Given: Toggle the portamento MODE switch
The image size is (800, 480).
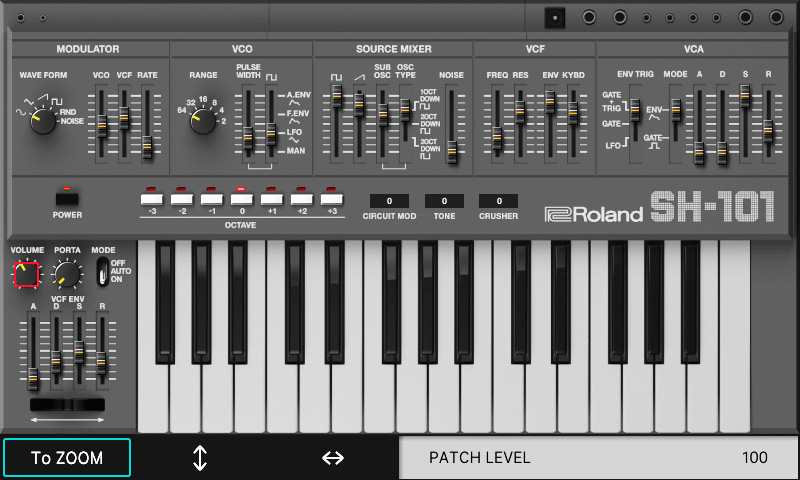Looking at the screenshot, I should [x=103, y=271].
